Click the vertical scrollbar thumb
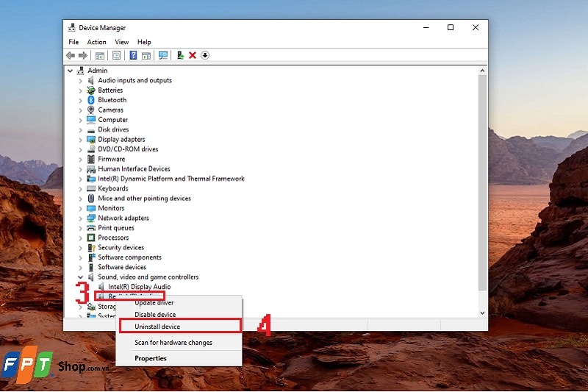This screenshot has width=588, height=392. click(482, 182)
